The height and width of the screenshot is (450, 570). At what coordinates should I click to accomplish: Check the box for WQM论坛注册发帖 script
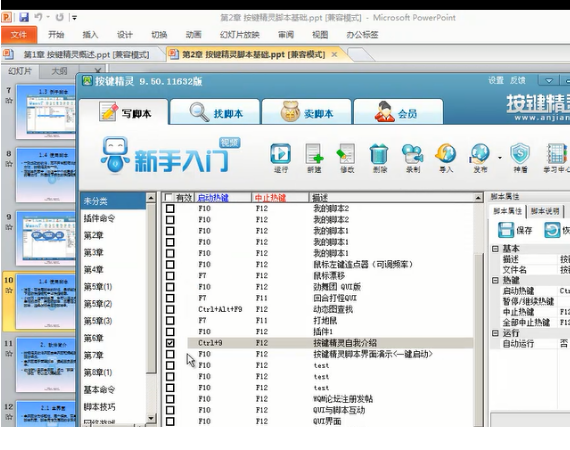tap(170, 399)
